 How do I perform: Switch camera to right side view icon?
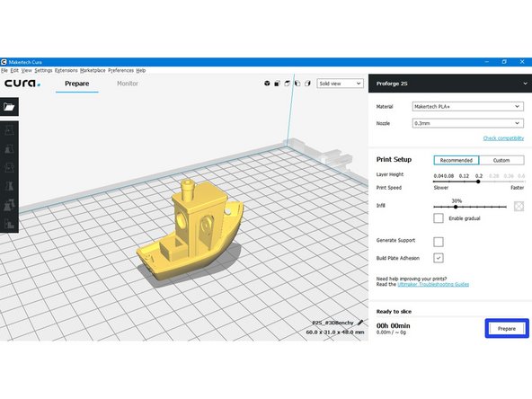(x=307, y=84)
